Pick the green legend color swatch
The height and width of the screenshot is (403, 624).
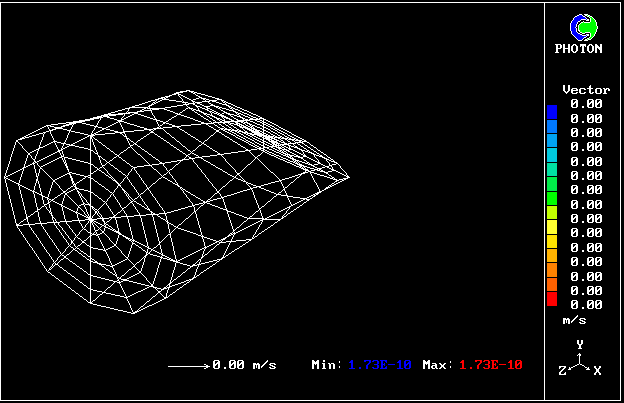coord(552,183)
